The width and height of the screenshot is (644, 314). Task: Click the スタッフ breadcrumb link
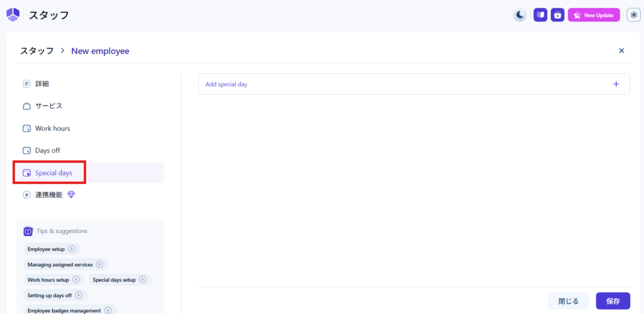(x=36, y=51)
